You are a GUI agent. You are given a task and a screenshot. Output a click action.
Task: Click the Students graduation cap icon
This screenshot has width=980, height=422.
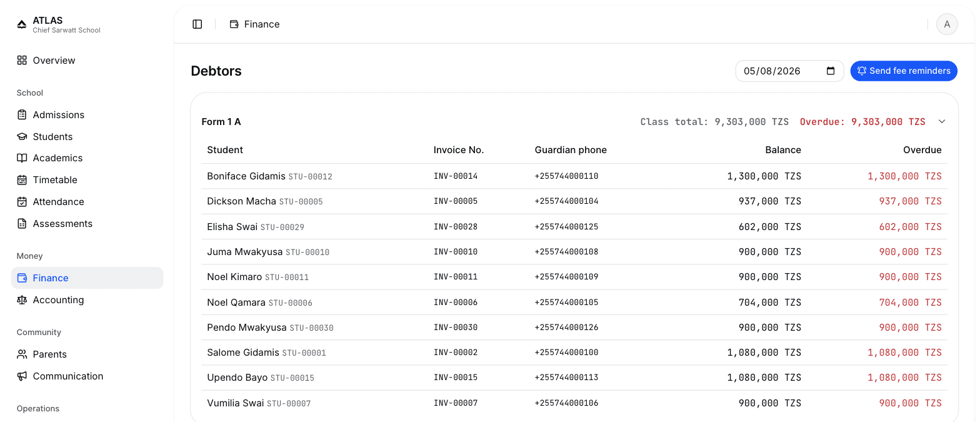22,137
